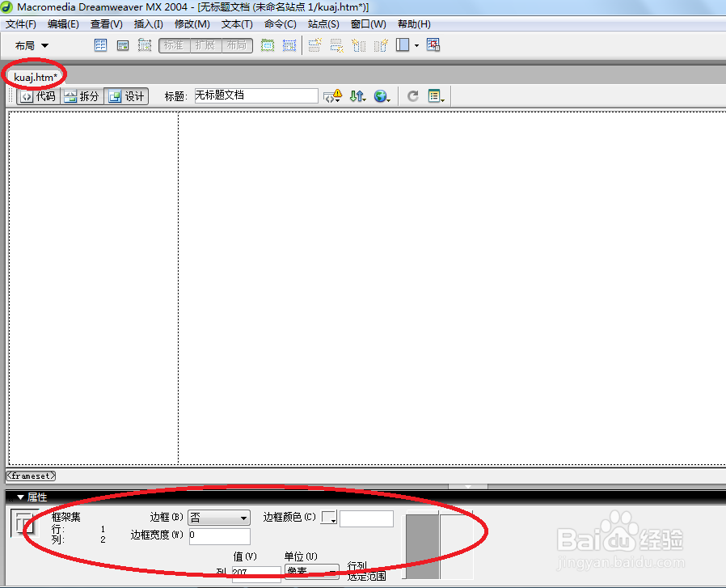Open the 边框(B) border dropdown
This screenshot has width=726, height=588.
(218, 518)
